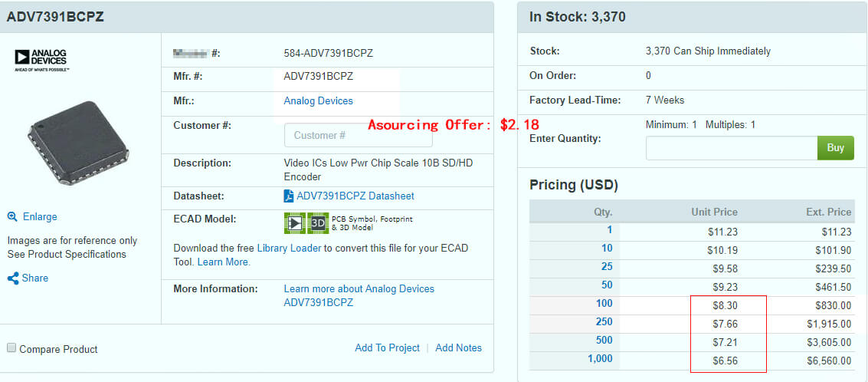Click the $10.19 unit price
Screen dimensions: 868x382
coord(722,251)
